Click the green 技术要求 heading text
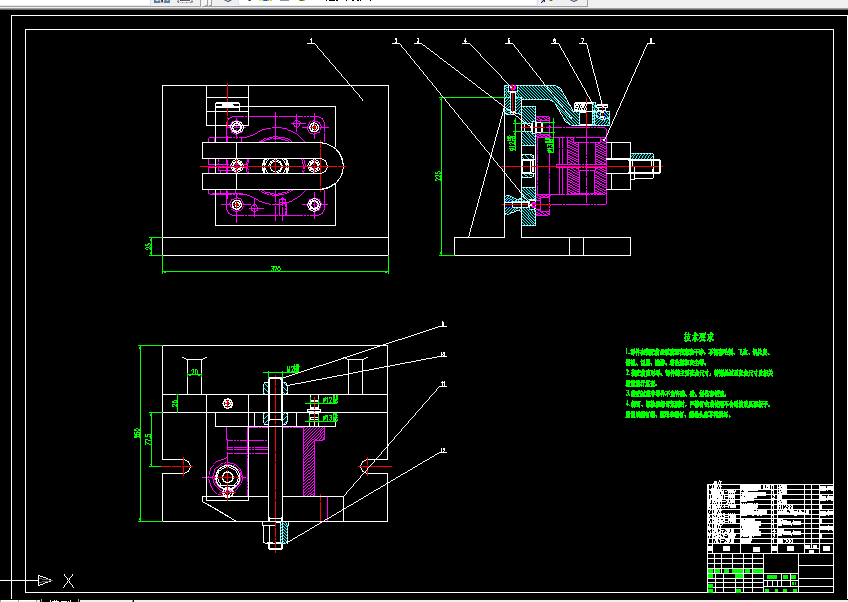This screenshot has width=848, height=602. (699, 337)
